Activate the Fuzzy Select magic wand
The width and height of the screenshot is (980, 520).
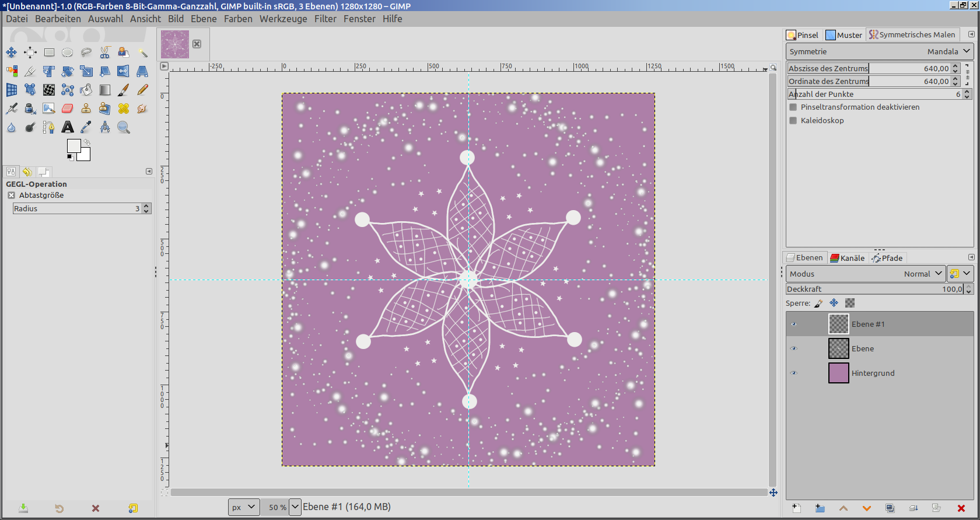coord(142,53)
